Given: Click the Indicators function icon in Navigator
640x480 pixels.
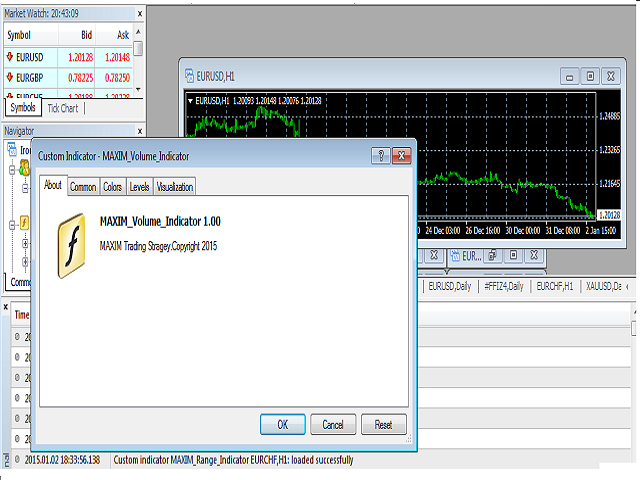Looking at the screenshot, I should point(24,222).
